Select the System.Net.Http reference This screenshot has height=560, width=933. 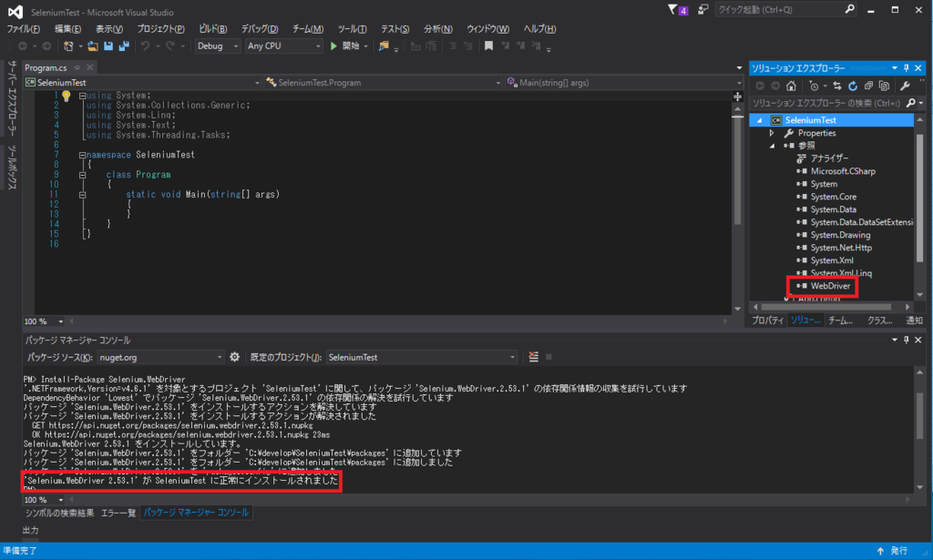[841, 248]
